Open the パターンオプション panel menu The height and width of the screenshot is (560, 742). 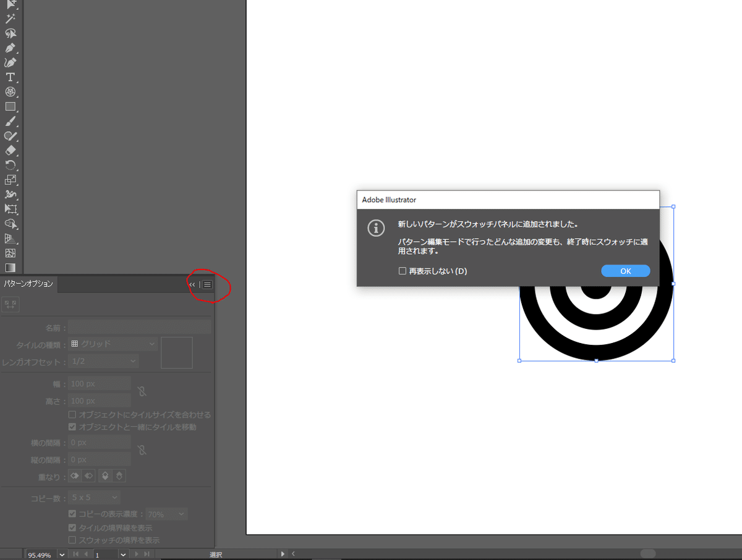click(x=208, y=284)
